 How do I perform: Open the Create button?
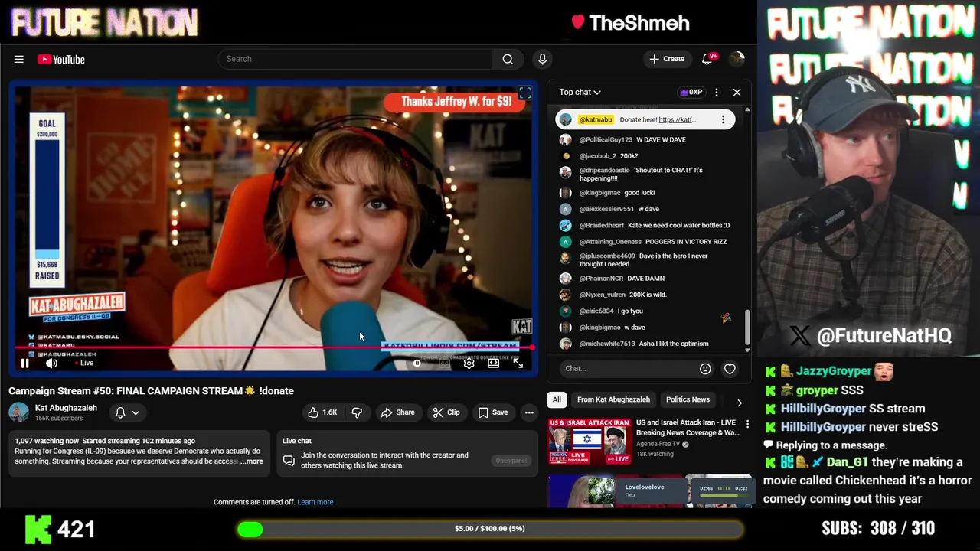[x=667, y=59]
